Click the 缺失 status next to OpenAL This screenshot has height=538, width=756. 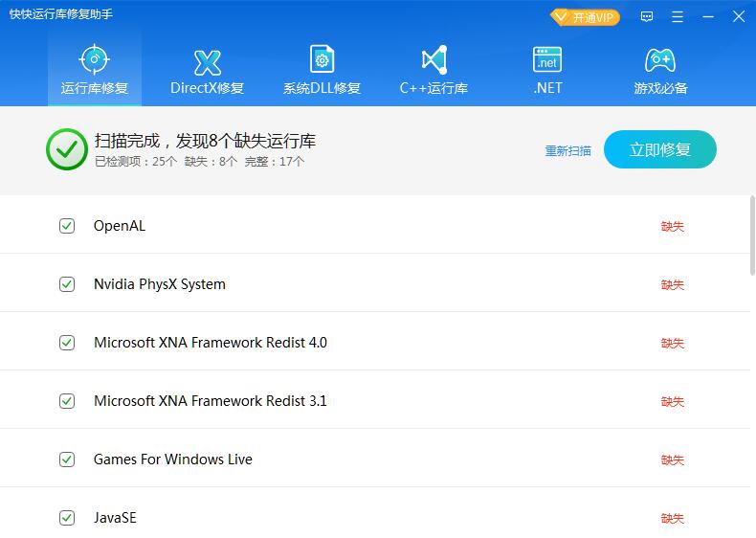672,227
